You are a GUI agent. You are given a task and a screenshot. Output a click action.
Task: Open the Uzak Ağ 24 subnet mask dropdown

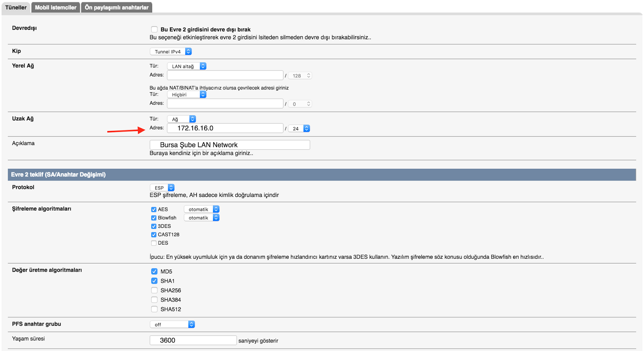click(299, 129)
